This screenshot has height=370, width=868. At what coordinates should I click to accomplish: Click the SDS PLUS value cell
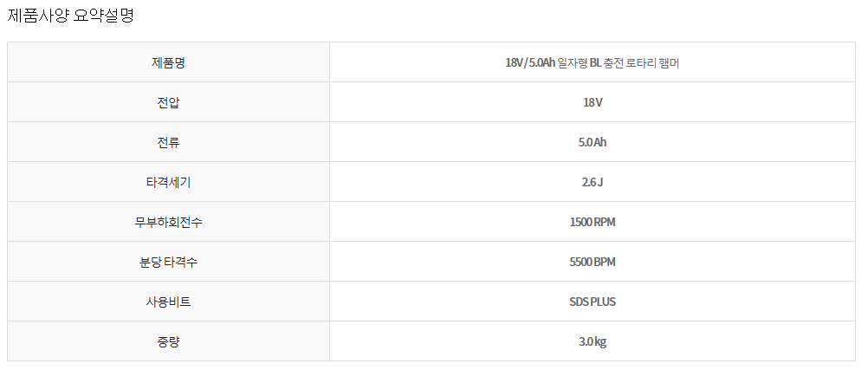pyautogui.click(x=593, y=302)
